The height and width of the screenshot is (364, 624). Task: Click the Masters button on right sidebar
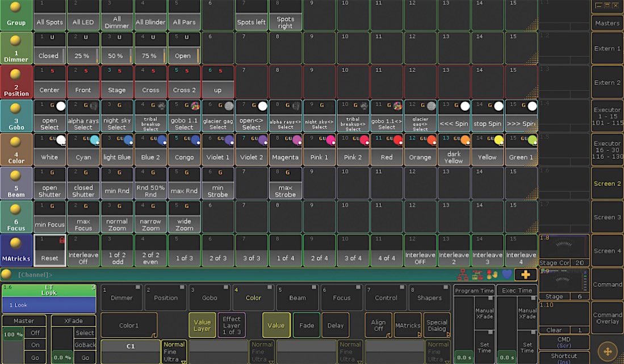tap(608, 23)
